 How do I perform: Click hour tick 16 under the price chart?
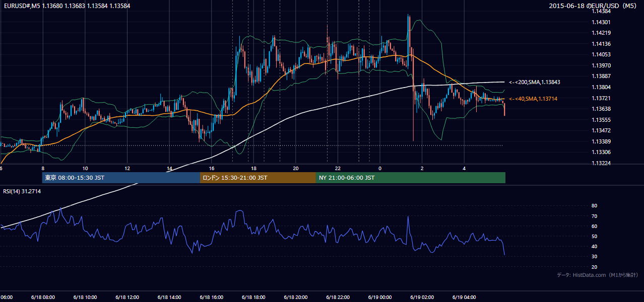212,168
